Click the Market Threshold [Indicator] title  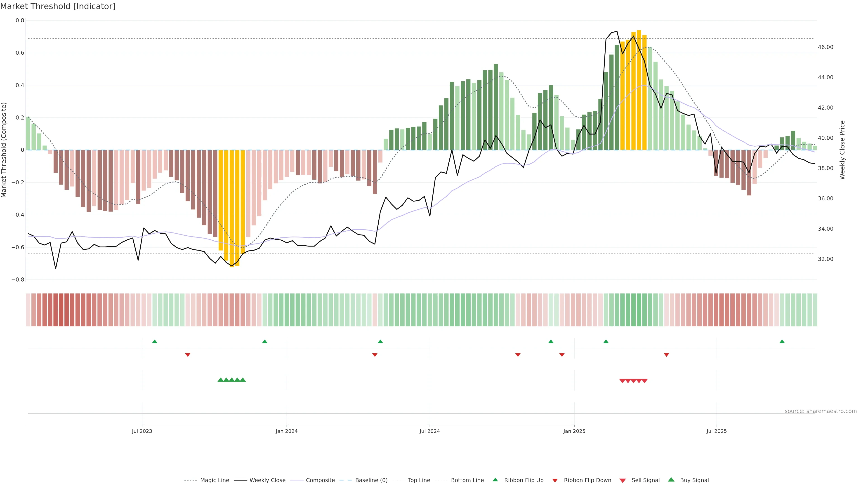coord(58,6)
